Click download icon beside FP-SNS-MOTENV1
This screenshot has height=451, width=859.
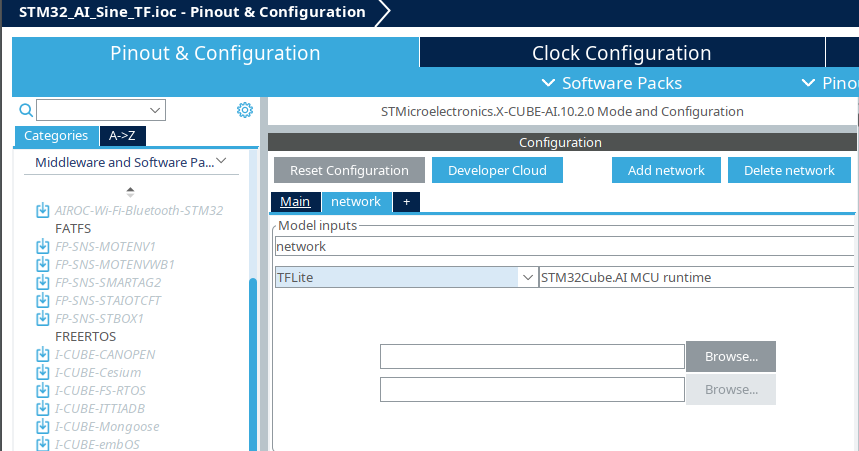(43, 247)
